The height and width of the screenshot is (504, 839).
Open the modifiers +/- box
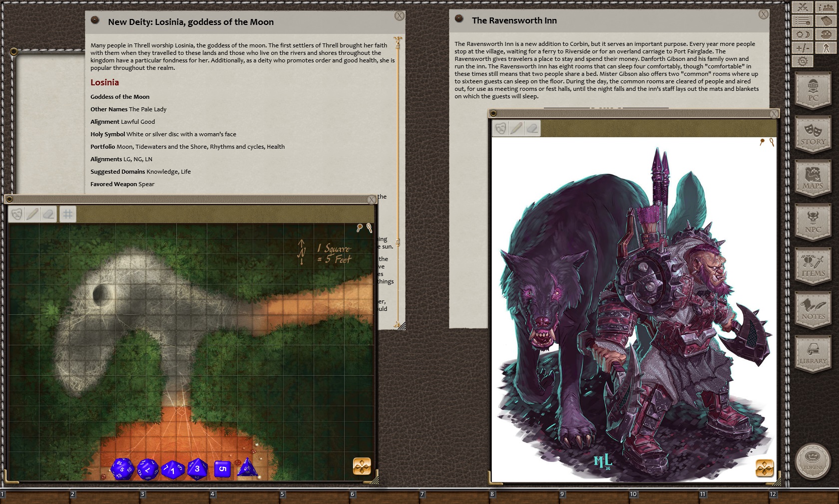803,48
